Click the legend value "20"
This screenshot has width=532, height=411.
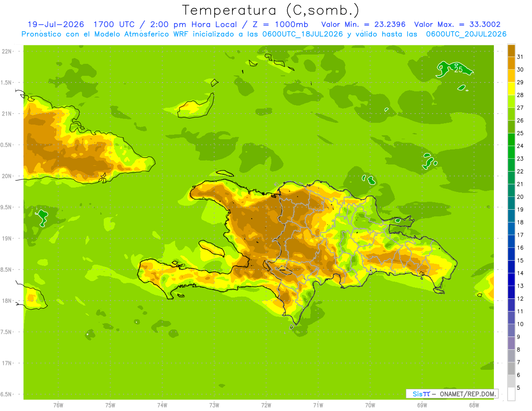tap(520, 197)
